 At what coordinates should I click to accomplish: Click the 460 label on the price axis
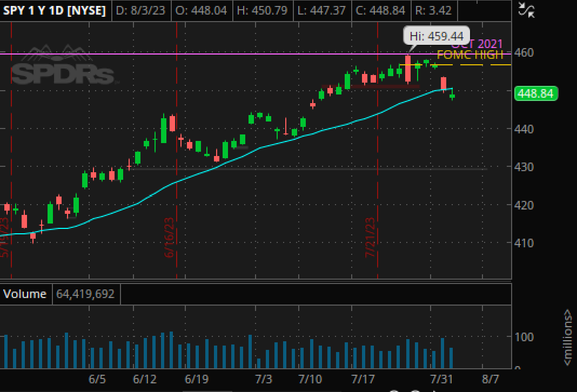pos(524,53)
